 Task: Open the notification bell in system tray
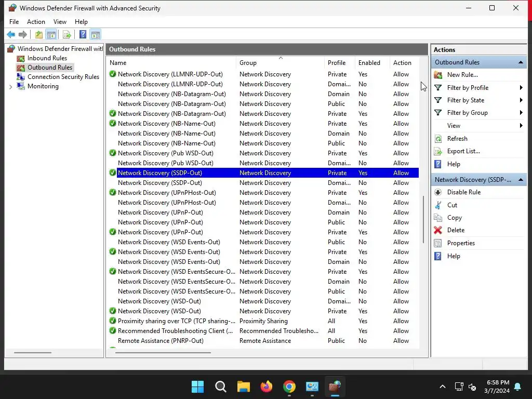click(x=518, y=387)
